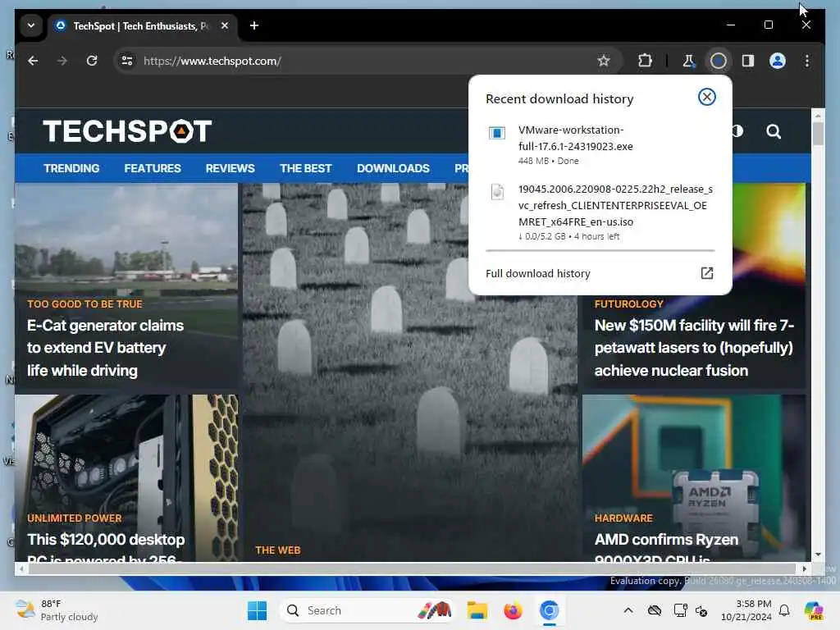
Task: Click the forward navigation arrow
Action: (x=62, y=61)
